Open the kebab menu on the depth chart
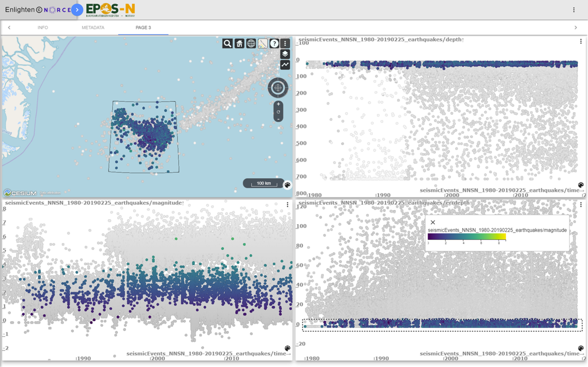588x367 pixels. tap(581, 41)
